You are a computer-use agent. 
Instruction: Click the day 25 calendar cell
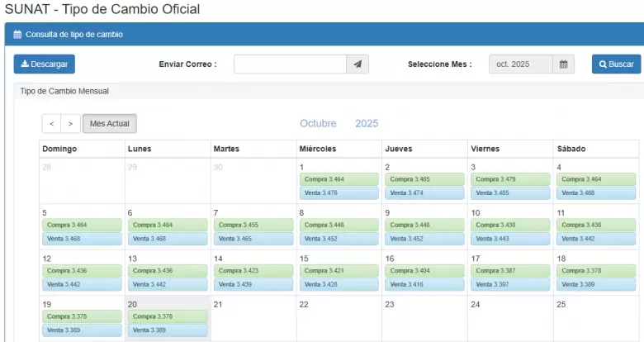pos(596,318)
